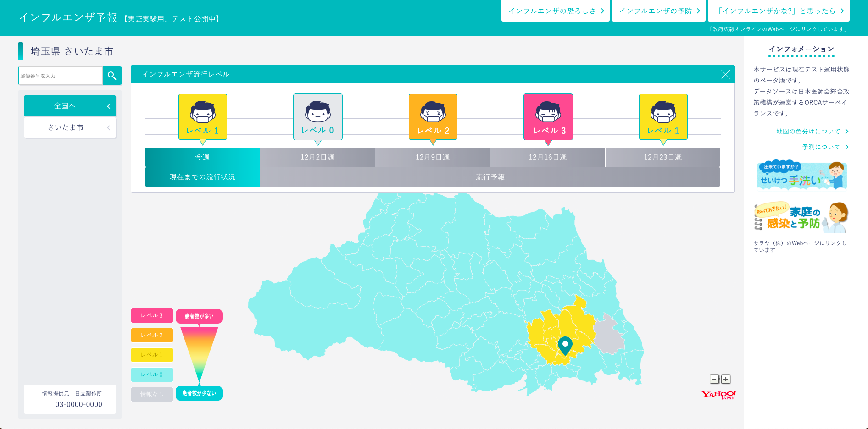Go back via the 全国へ button
Image resolution: width=868 pixels, height=429 pixels.
pos(70,106)
